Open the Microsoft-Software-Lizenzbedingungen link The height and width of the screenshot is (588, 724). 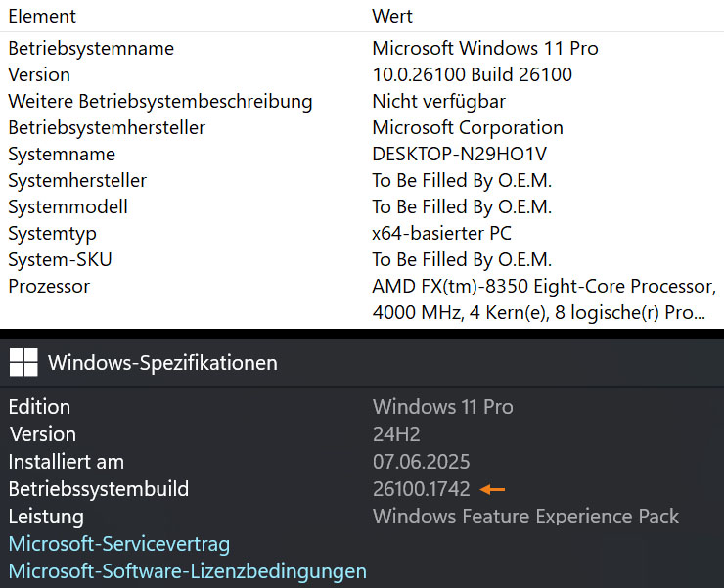tap(188, 571)
